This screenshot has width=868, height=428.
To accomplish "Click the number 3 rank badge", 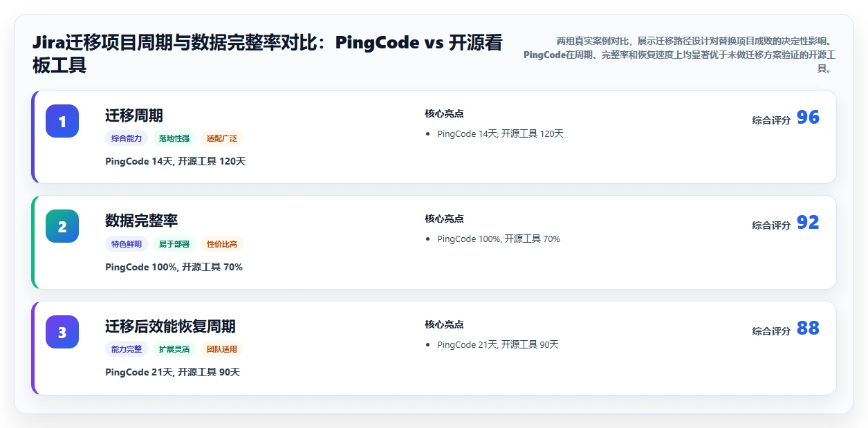I will (62, 332).
